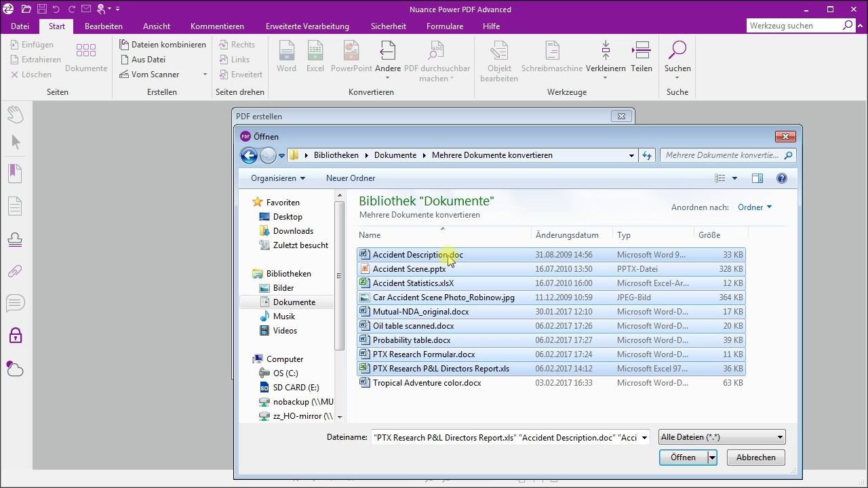Expand the Vom Scanner dropdown arrow
The width and height of the screenshot is (868, 488).
pos(205,75)
